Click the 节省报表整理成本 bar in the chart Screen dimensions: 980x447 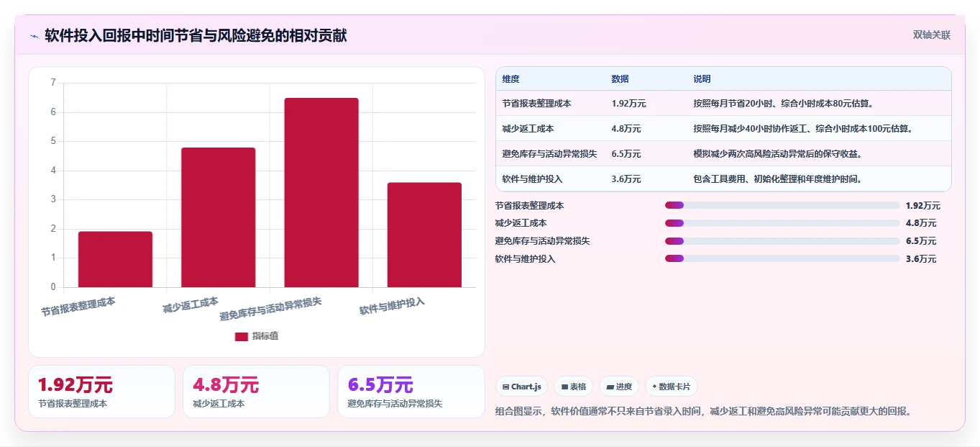115,259
